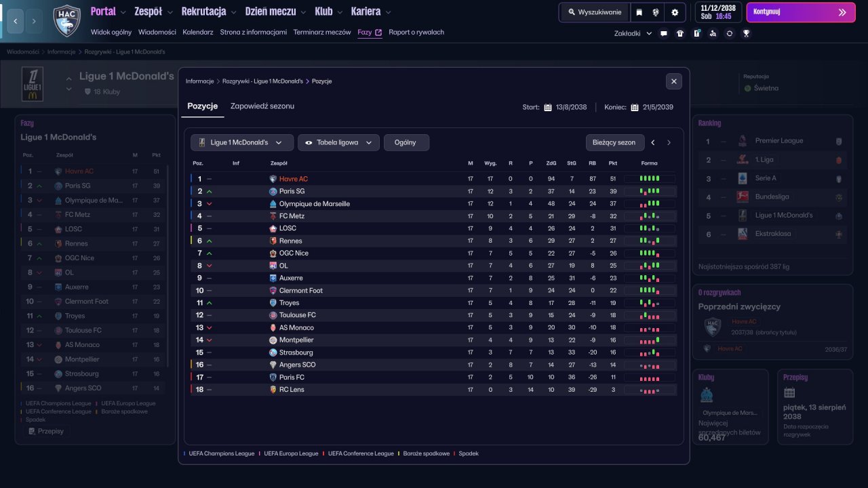
Task: Open Havre AC in the Pozycje table
Action: pyautogui.click(x=294, y=179)
